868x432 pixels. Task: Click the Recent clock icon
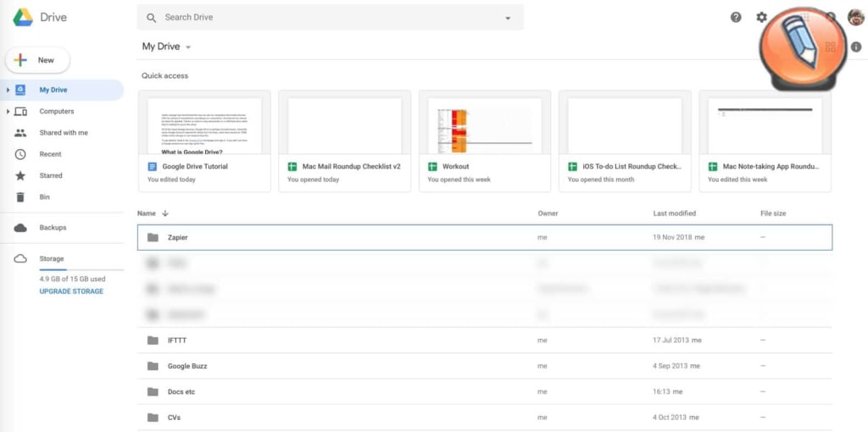tap(20, 154)
